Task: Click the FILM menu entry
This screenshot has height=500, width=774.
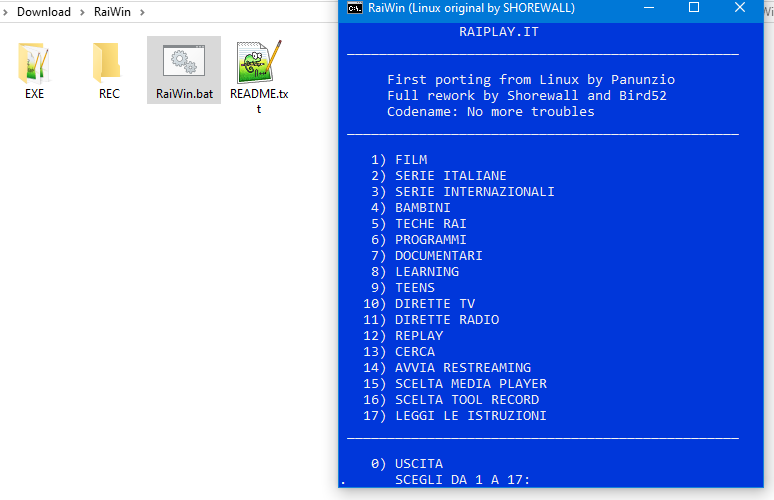Action: [x=410, y=160]
